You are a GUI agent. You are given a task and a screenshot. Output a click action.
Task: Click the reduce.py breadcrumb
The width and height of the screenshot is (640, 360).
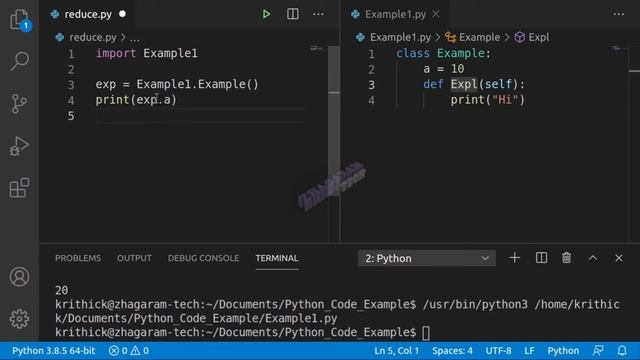point(92,37)
